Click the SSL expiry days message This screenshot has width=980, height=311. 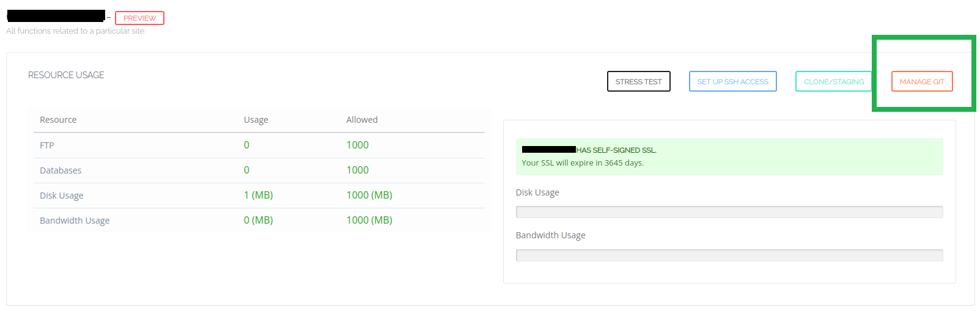click(x=583, y=163)
